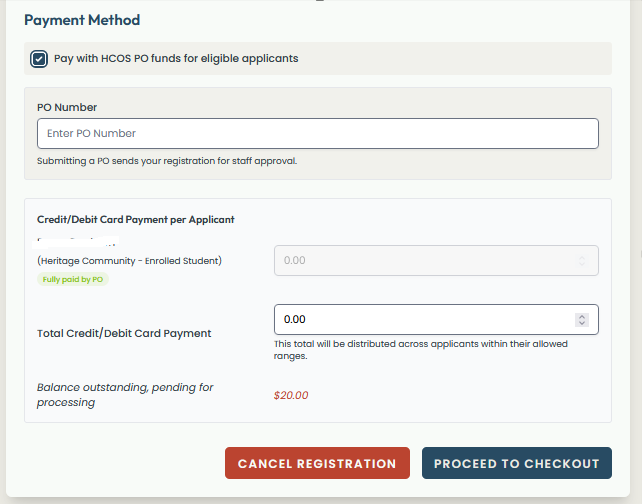Decrease total card payment with down arrow
The width and height of the screenshot is (642, 504).
coord(582,323)
